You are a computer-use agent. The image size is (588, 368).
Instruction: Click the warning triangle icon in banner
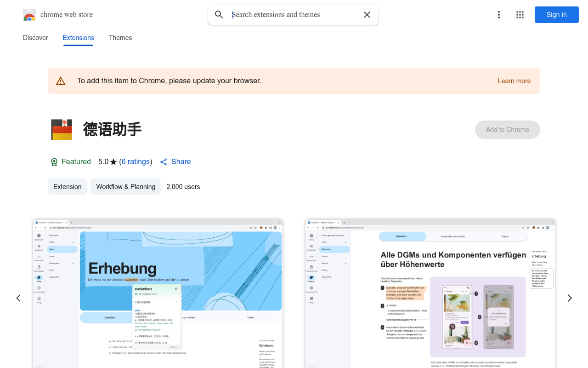pyautogui.click(x=61, y=81)
